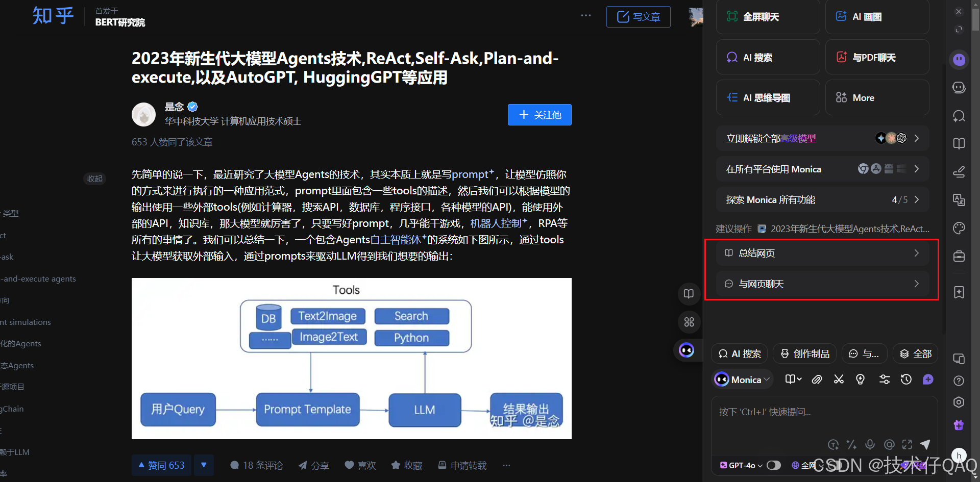Screen dimensions: 980x482
Task: Open 18 条评论 comments
Action: point(256,465)
